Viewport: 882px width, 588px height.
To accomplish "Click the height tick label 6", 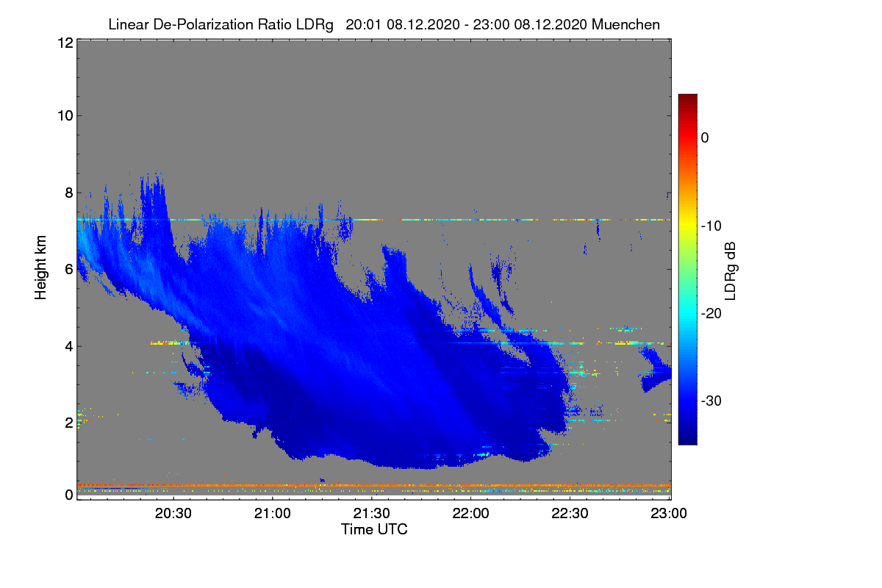I will tap(68, 269).
